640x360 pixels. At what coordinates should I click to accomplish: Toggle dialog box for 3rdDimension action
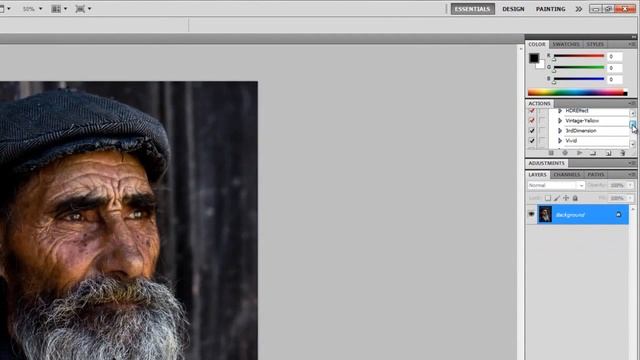pos(542,131)
